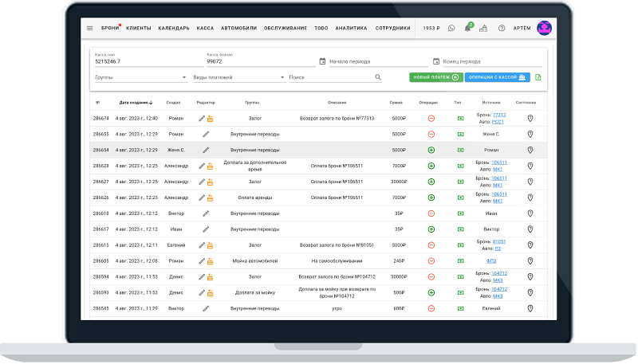Go to Аналитика tab
638x364 pixels.
click(351, 28)
